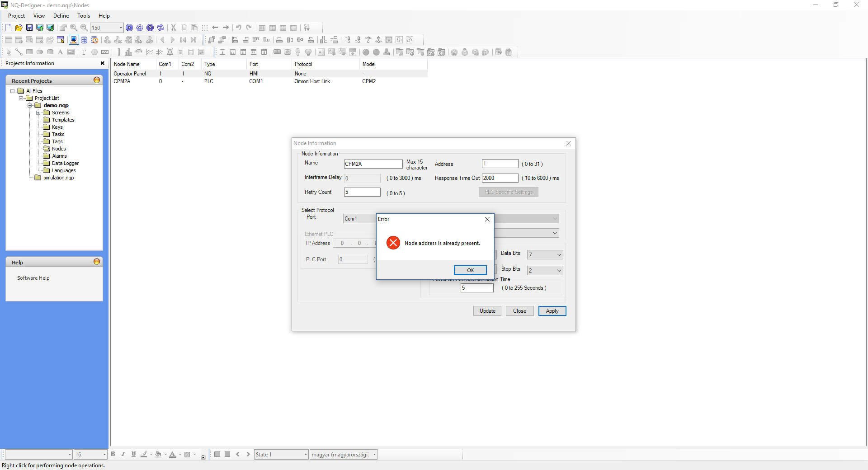Open the magyar language dropdown
Image resolution: width=868 pixels, height=470 pixels.
pyautogui.click(x=374, y=455)
